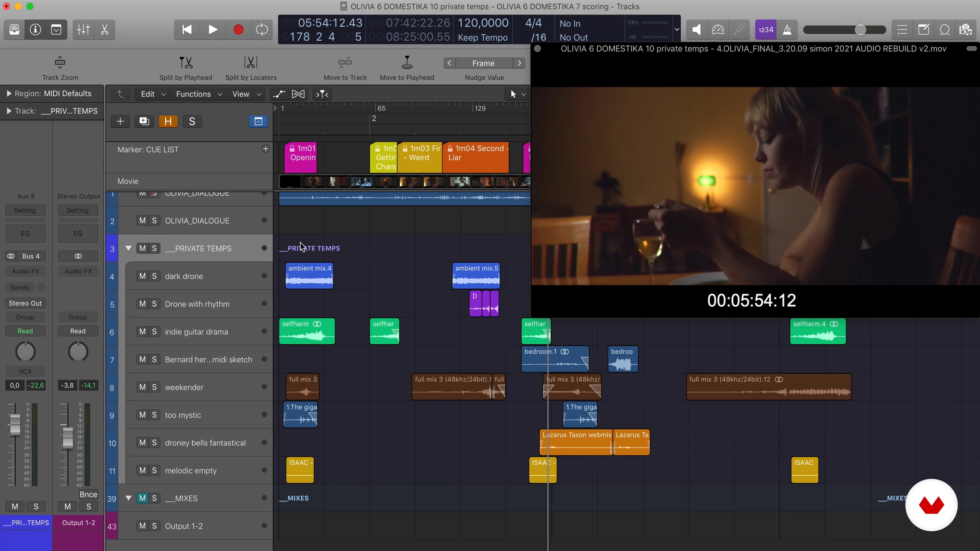Toggle the orange Hide tracks H button
The height and width of the screenshot is (551, 980).
point(168,121)
